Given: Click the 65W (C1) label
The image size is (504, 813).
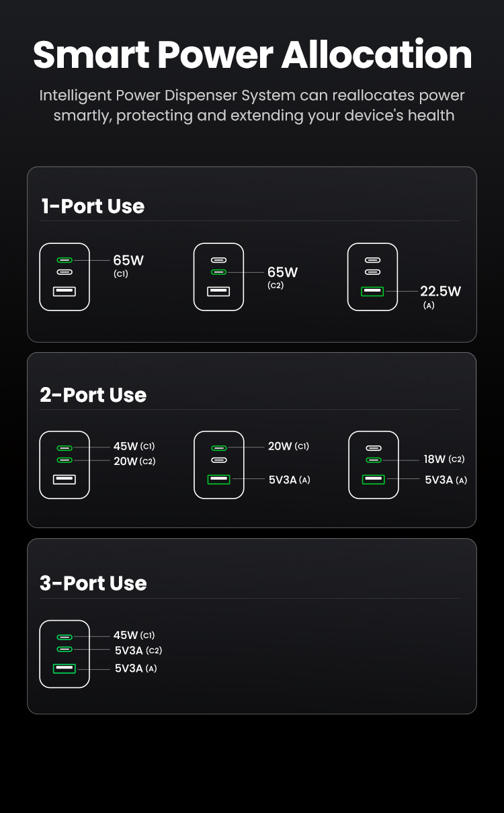Looking at the screenshot, I should (x=128, y=265).
